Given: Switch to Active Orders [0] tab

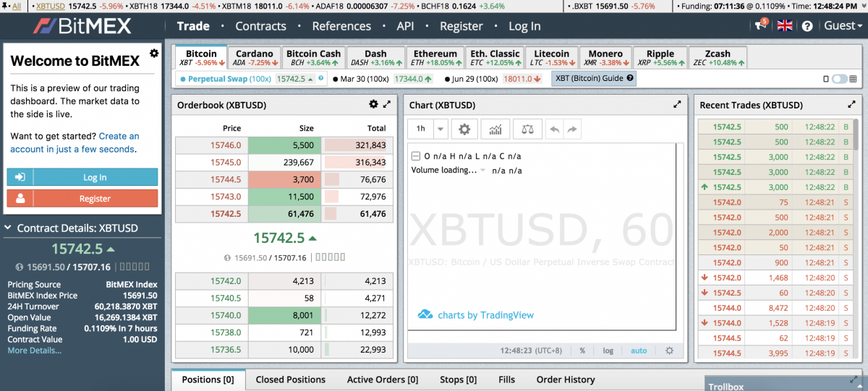Looking at the screenshot, I should (383, 379).
